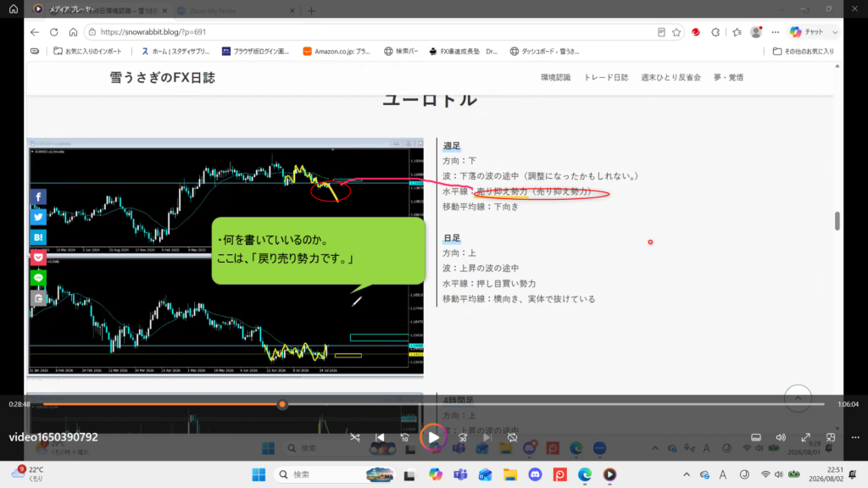This screenshot has width=868, height=488.
Task: Open Discord from the taskbar
Action: [535, 474]
